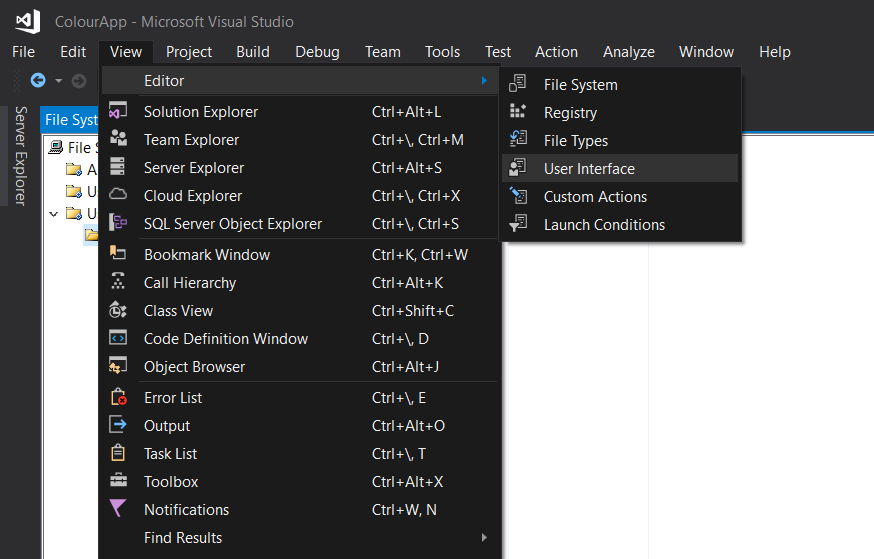Select Notifications menu entry
This screenshot has height=559, width=874.
pos(300,509)
